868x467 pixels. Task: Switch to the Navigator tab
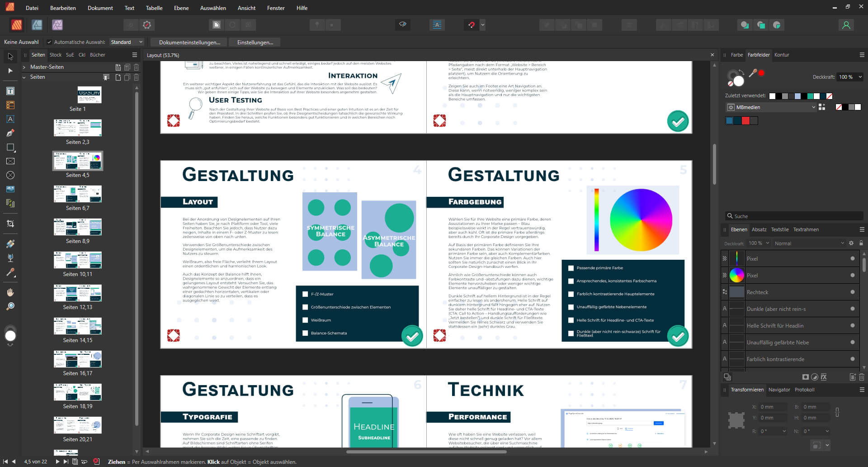click(779, 390)
